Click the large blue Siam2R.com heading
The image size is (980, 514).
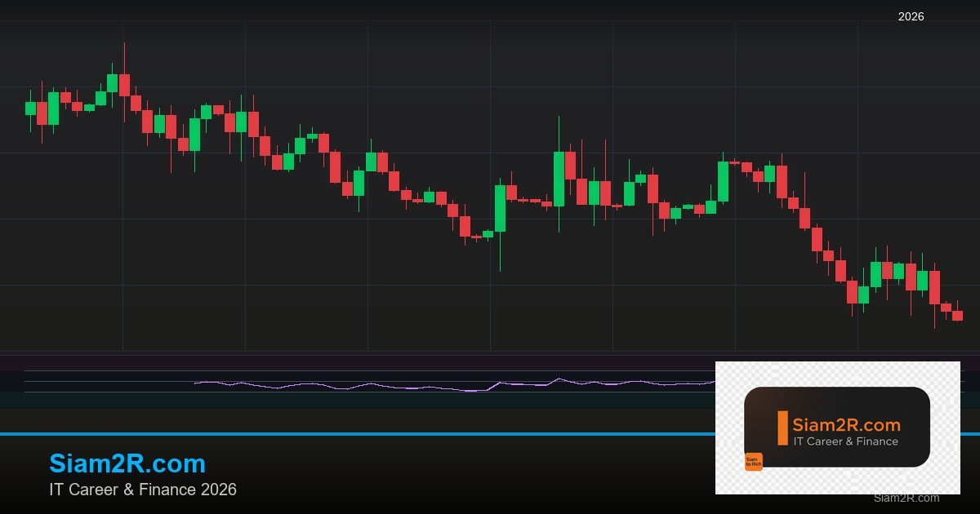pos(127,463)
